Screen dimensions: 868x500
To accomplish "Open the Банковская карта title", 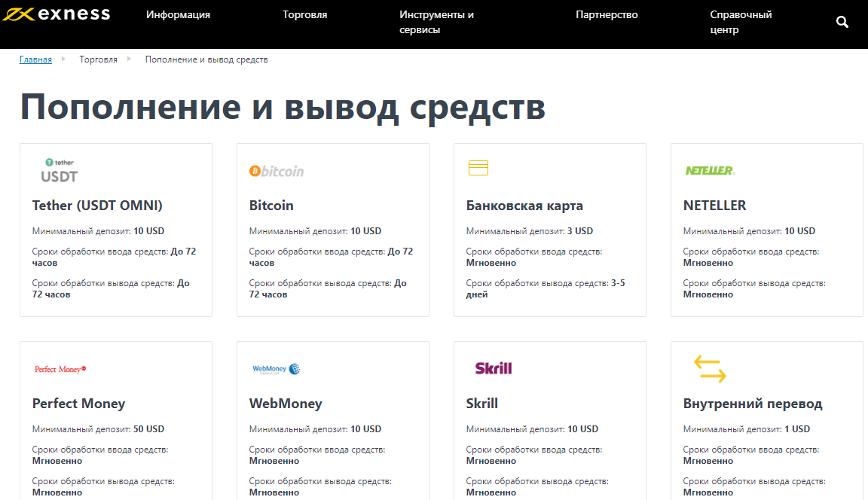I will [x=524, y=206].
